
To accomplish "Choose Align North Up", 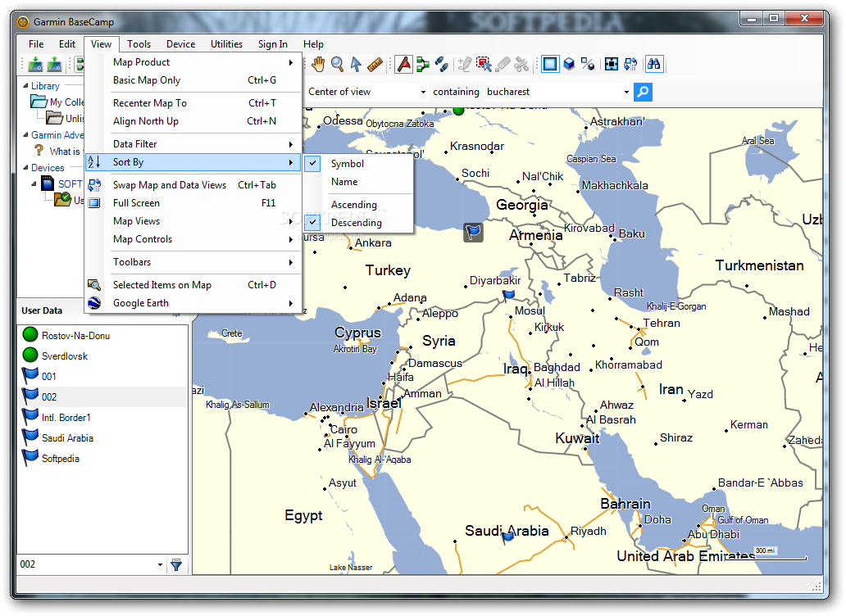I will [x=193, y=121].
